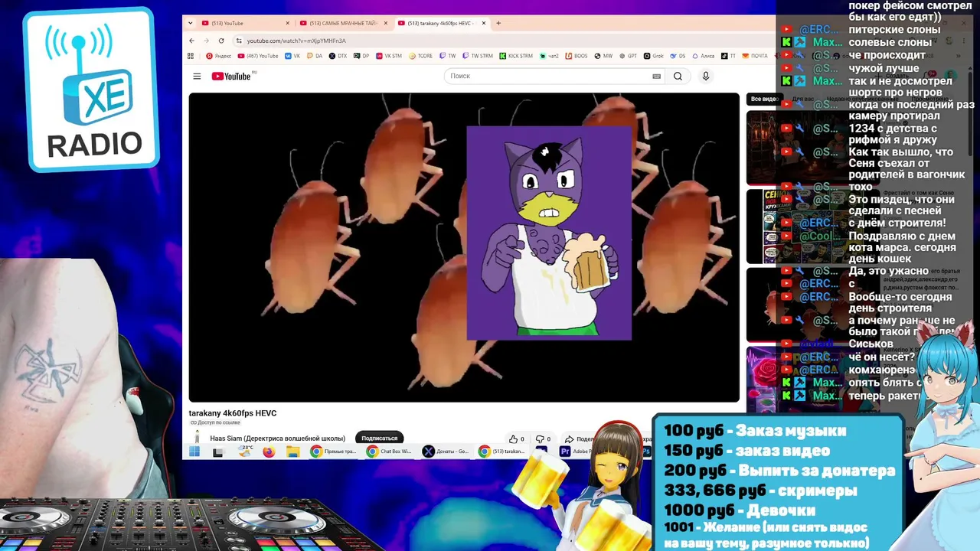This screenshot has height=551, width=980.
Task: Open the VK bookmark
Action: tap(292, 56)
